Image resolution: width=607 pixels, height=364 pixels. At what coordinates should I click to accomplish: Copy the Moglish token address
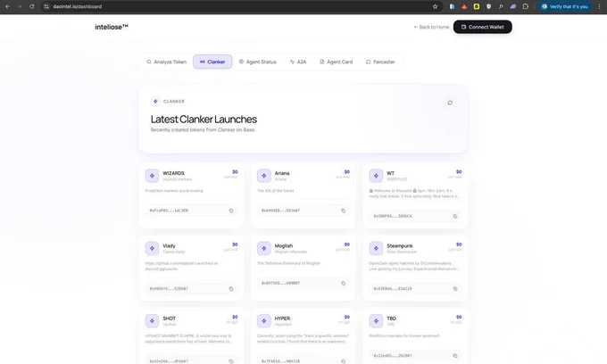(343, 284)
